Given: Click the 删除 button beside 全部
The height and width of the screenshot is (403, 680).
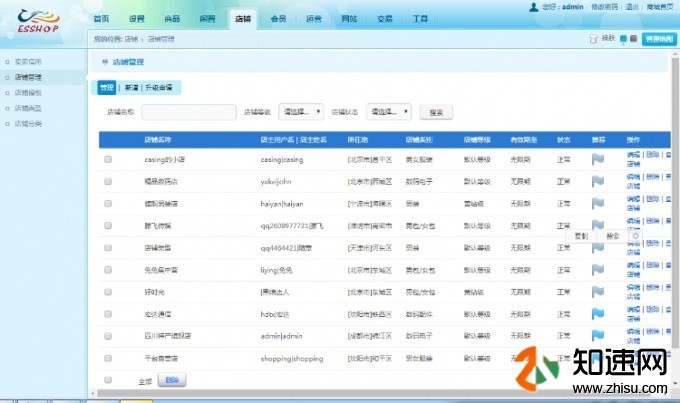Looking at the screenshot, I should [172, 380].
